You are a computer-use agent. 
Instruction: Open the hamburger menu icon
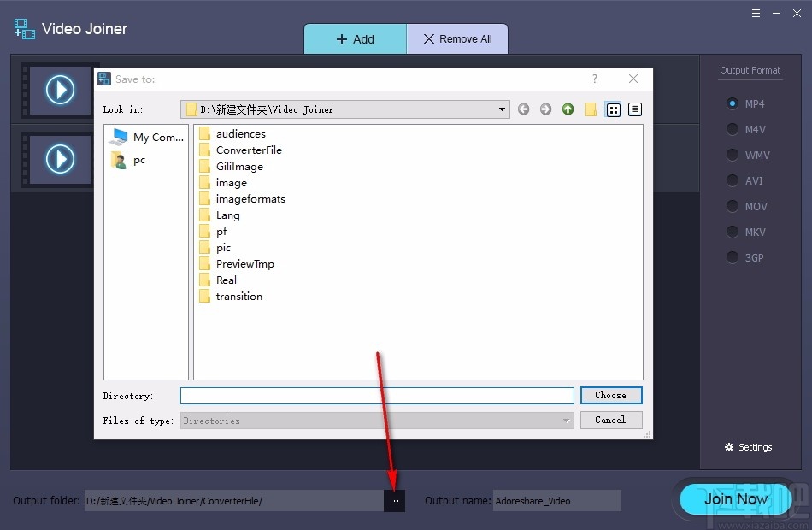(x=756, y=14)
